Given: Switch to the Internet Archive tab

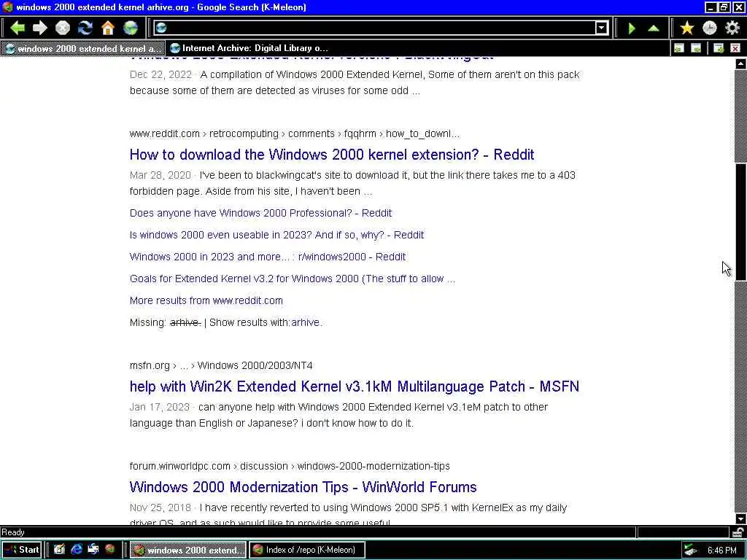Looking at the screenshot, I should click(x=249, y=48).
